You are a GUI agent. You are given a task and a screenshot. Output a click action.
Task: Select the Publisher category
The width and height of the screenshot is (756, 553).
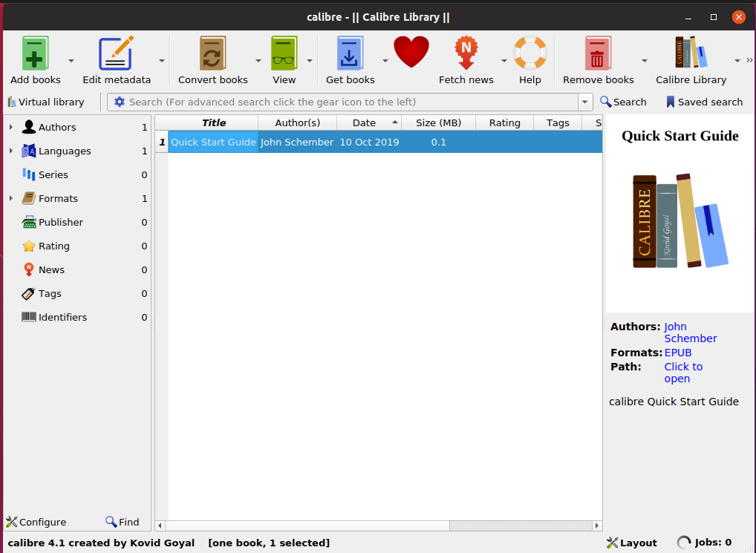pyautogui.click(x=60, y=222)
